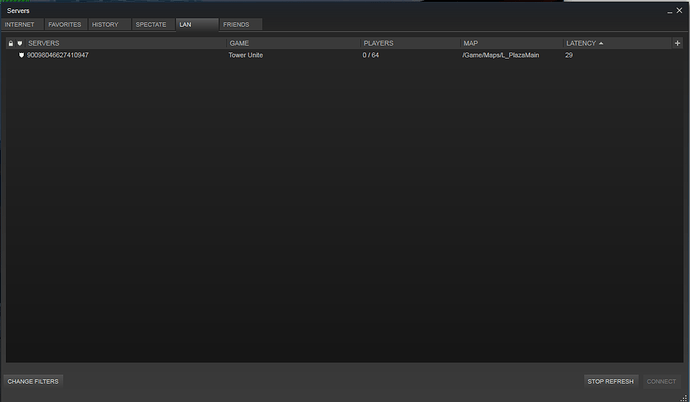Sort by the Map column header
Screen dimensions: 690x402
tap(470, 44)
